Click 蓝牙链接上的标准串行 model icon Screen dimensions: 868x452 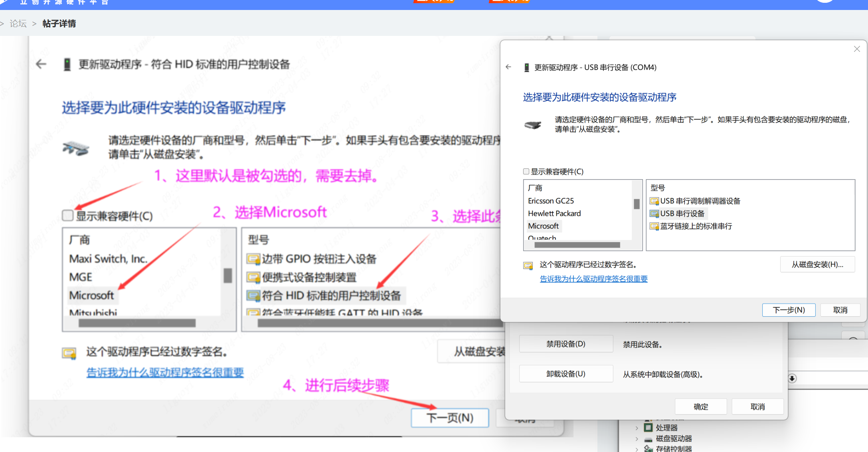tap(654, 227)
